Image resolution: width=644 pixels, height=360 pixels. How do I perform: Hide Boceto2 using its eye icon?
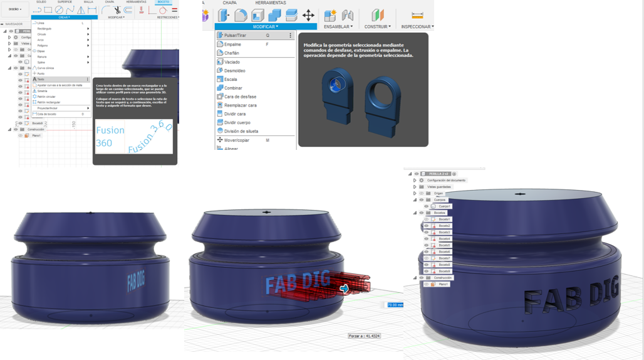(427, 226)
